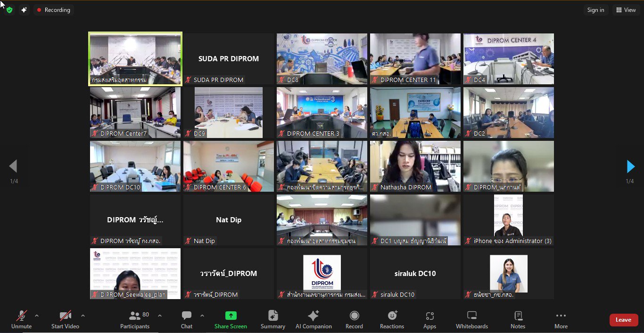Click the muted mic icon on DC8

pos(281,80)
